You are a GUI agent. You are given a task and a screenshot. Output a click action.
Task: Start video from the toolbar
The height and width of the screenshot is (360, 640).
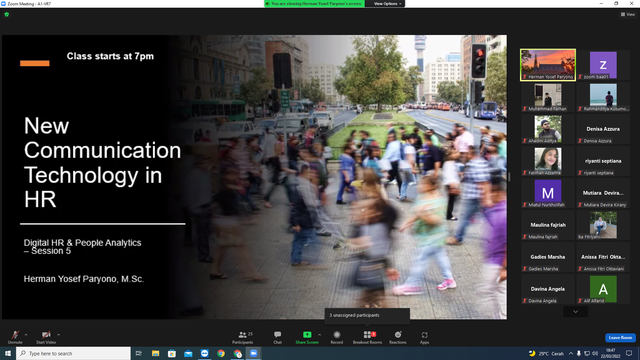(x=46, y=337)
